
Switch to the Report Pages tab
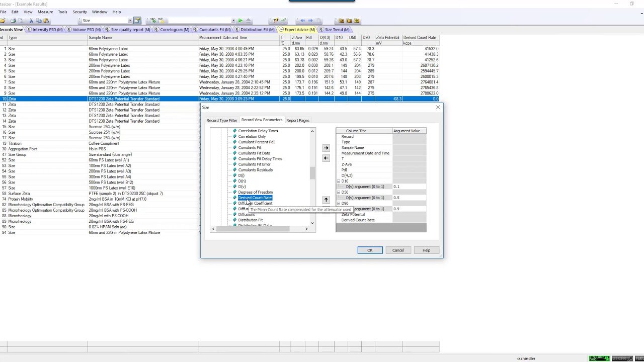(298, 120)
